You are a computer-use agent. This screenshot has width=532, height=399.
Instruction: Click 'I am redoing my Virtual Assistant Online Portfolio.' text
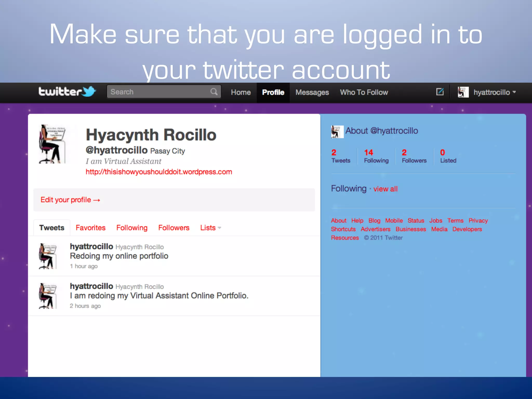(159, 296)
